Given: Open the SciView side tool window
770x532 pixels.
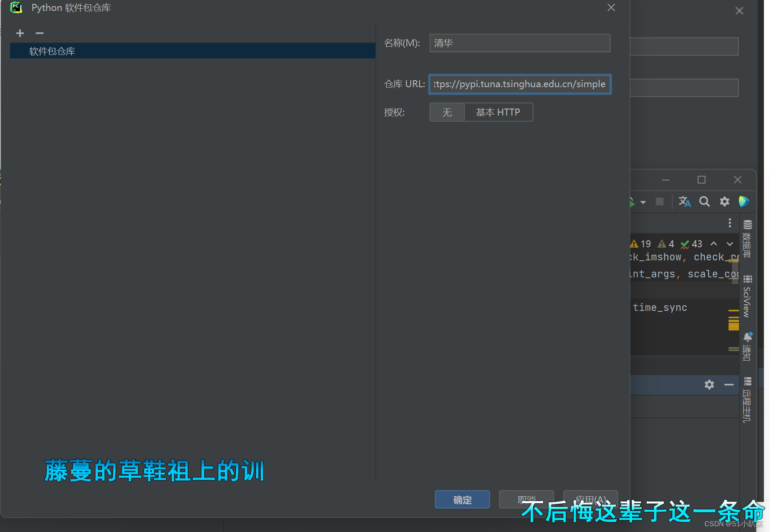Looking at the screenshot, I should click(747, 296).
